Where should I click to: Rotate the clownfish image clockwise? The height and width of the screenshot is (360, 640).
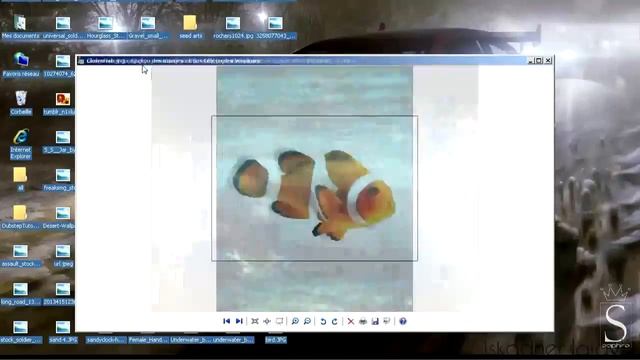(x=335, y=321)
